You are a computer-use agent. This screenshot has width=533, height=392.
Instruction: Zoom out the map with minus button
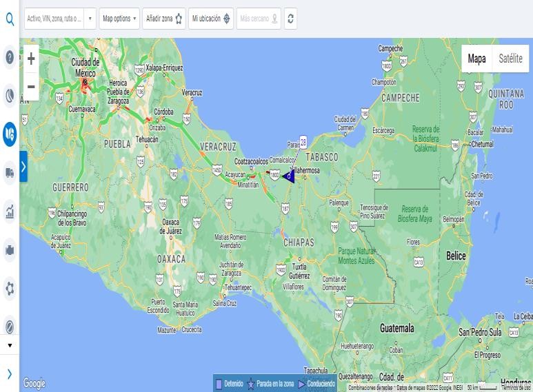pyautogui.click(x=31, y=87)
